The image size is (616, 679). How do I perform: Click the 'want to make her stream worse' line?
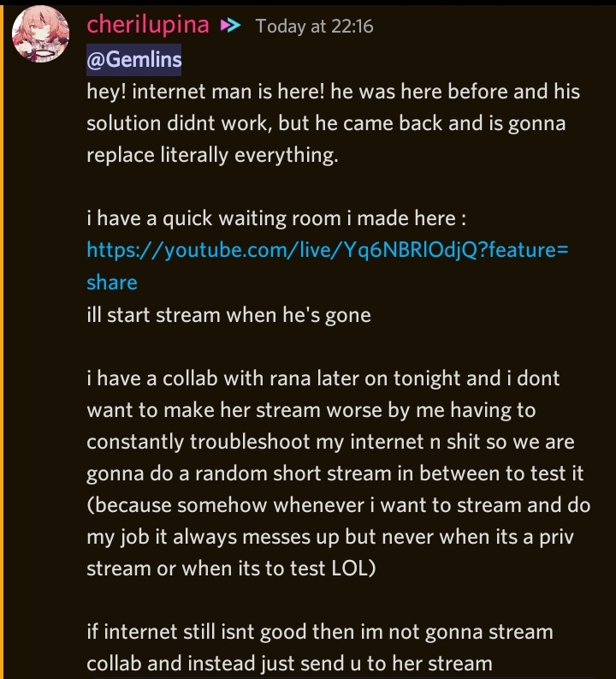(x=311, y=410)
